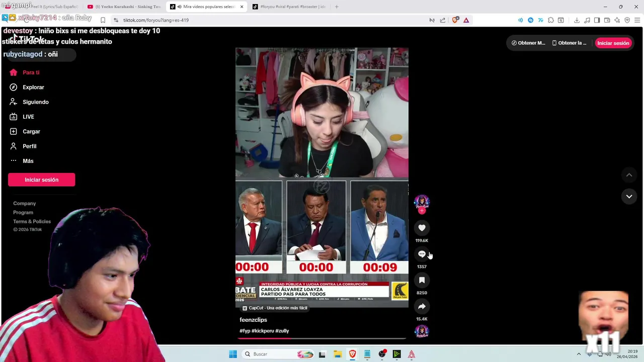Click the sidebar Iniciar sesión button
Viewport: 644px width, 362px height.
41,179
